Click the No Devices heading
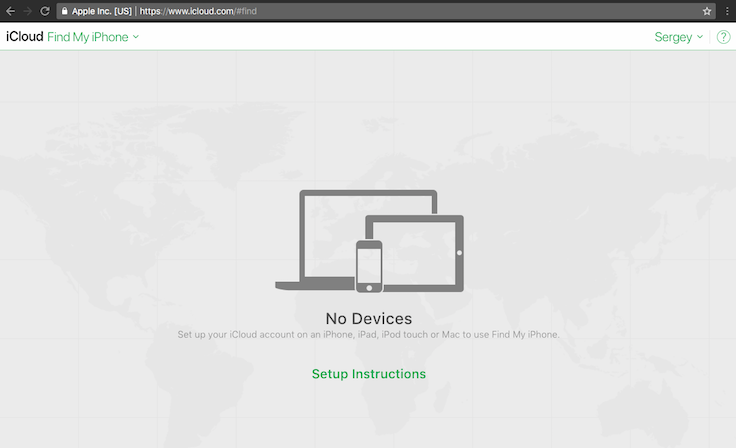The width and height of the screenshot is (736, 448). [x=369, y=318]
